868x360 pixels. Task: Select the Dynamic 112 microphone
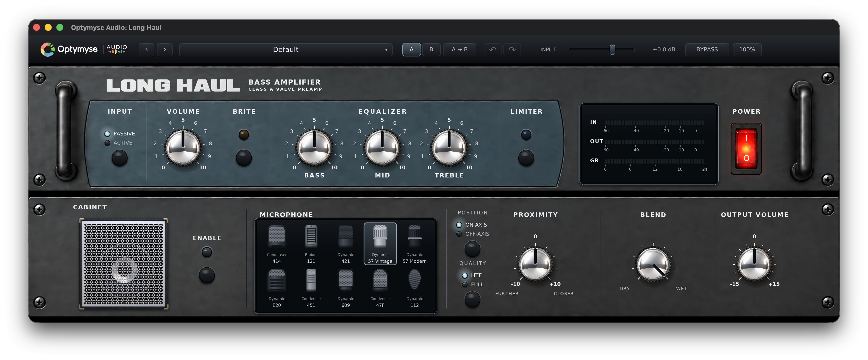pos(414,288)
